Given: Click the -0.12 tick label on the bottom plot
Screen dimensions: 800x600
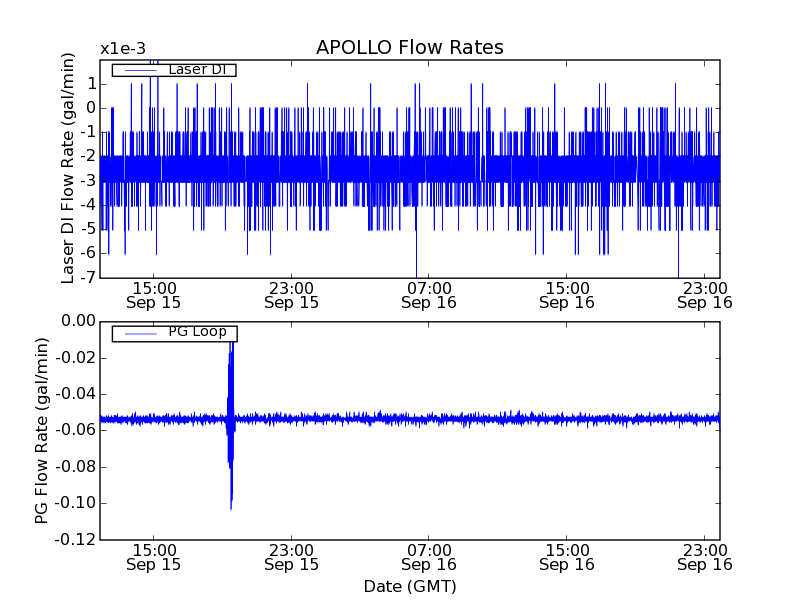Looking at the screenshot, I should pyautogui.click(x=76, y=540).
